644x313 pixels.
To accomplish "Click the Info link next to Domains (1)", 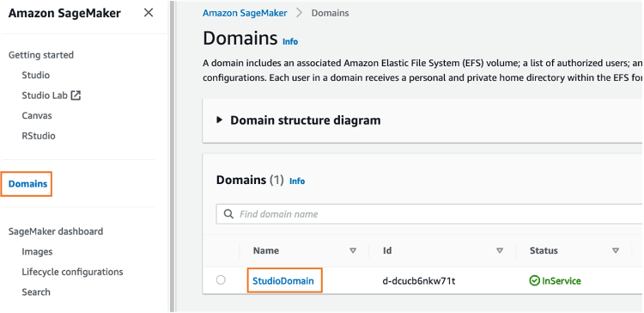I will pos(297,181).
